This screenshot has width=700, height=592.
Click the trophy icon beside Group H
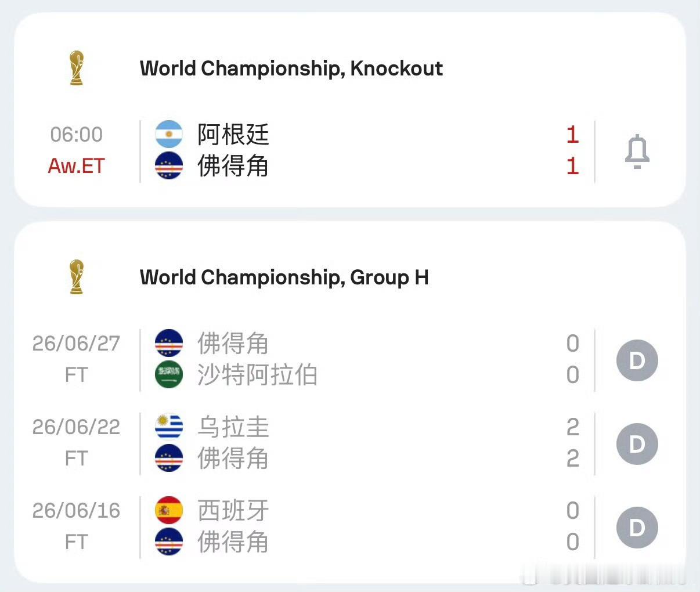(76, 277)
